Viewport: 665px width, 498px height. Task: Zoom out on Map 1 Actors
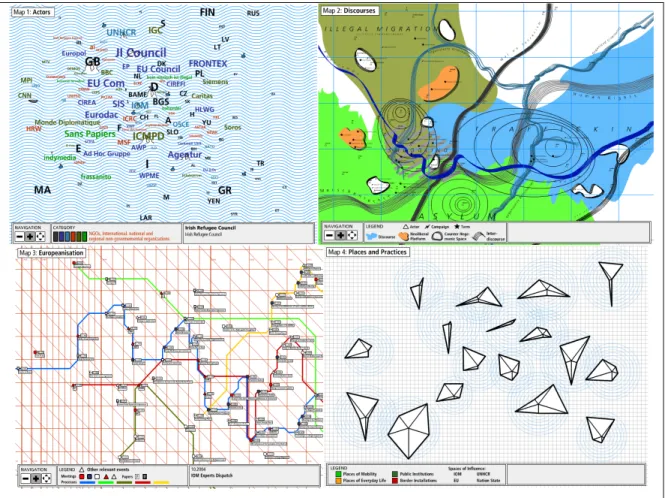coord(20,236)
